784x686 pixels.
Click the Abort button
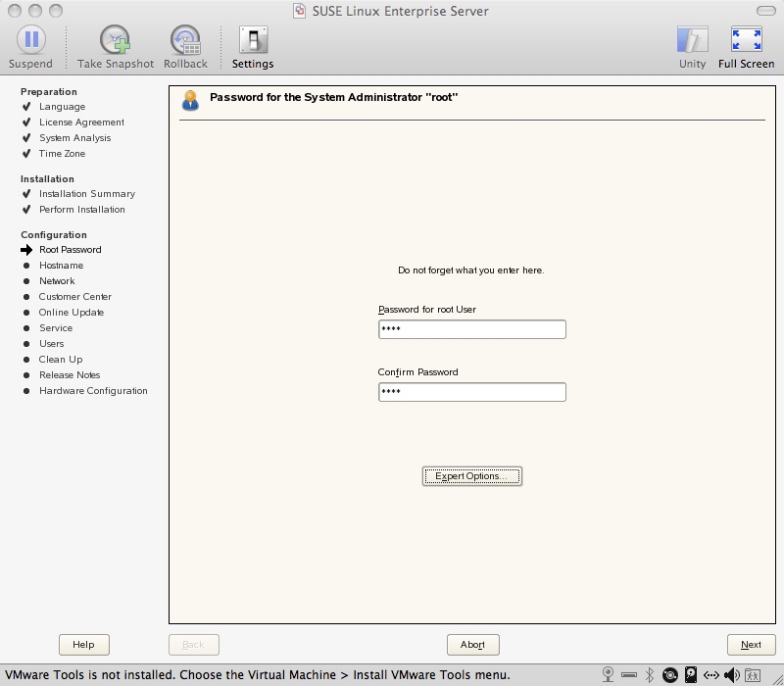(473, 645)
